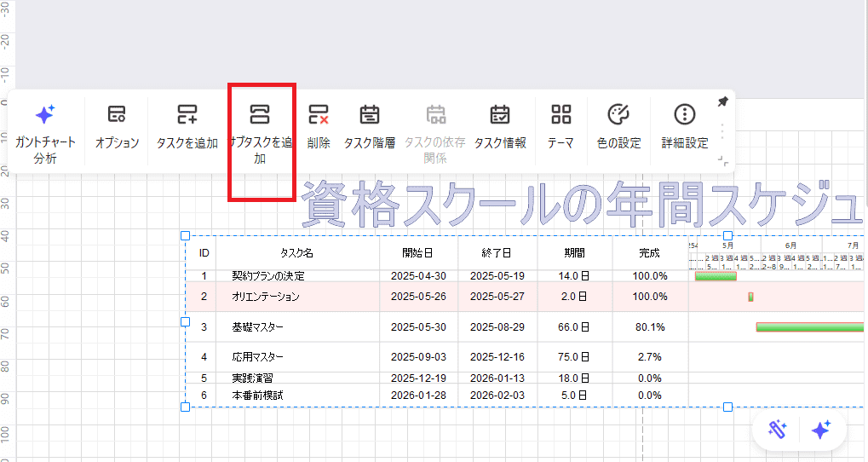Screen dimensions: 868x462
Task: Open 色の設定 palette
Action: point(618,115)
